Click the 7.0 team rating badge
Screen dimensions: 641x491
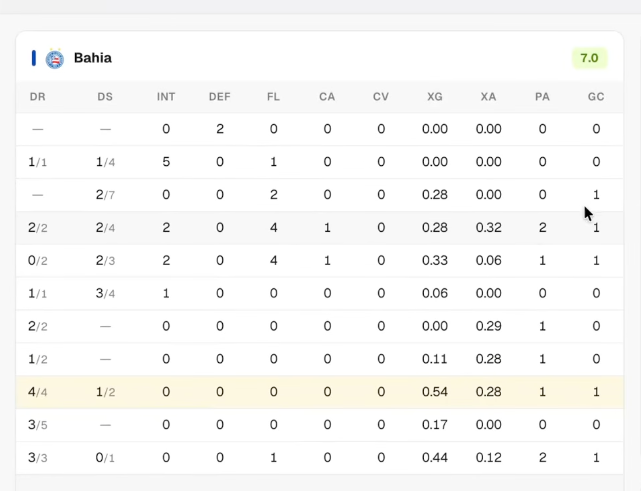(589, 58)
